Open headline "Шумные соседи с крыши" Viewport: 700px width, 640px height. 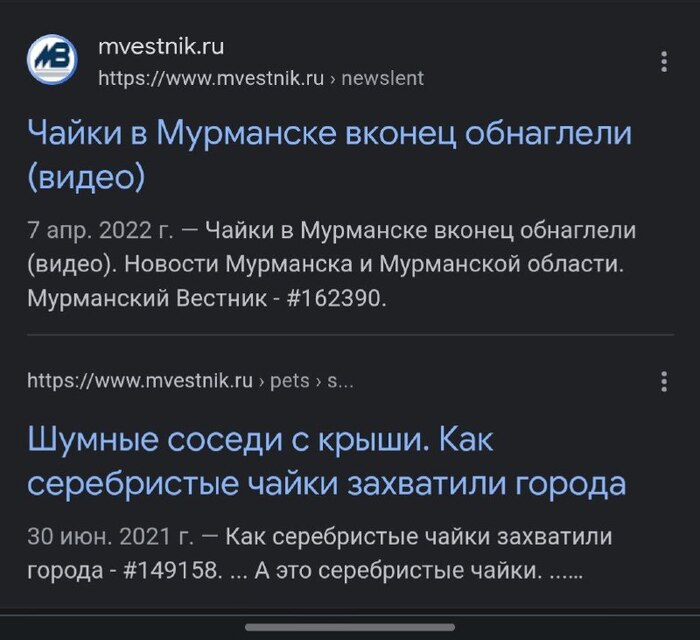tap(260, 439)
